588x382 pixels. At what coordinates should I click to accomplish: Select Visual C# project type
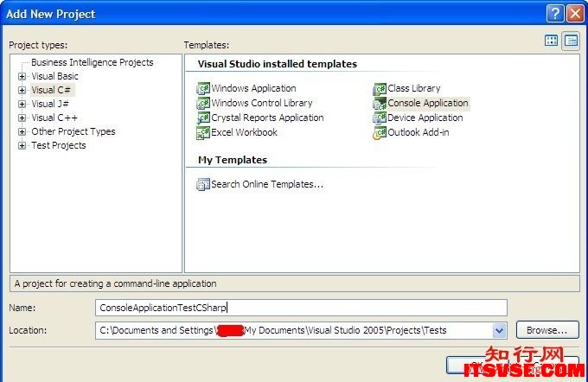click(x=51, y=90)
